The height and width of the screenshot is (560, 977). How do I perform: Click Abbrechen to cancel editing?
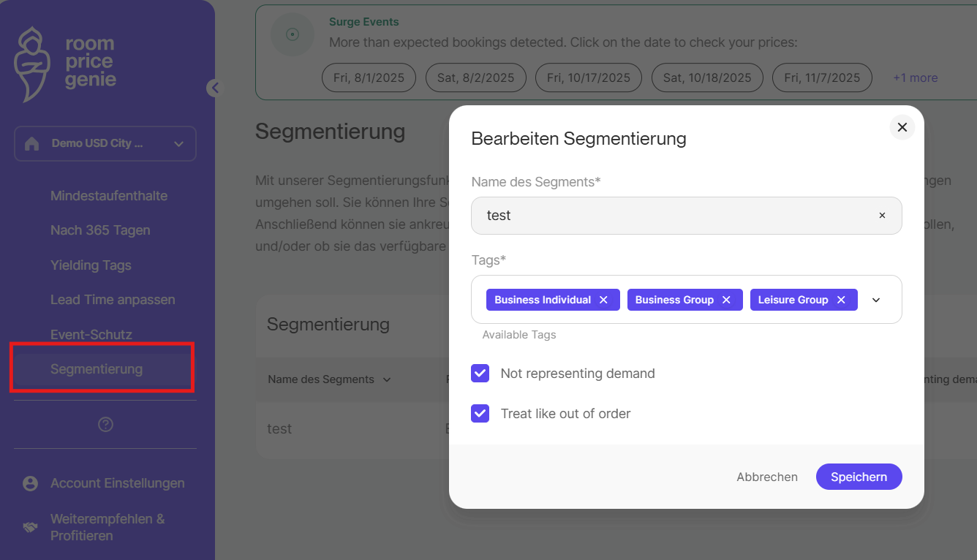click(767, 477)
